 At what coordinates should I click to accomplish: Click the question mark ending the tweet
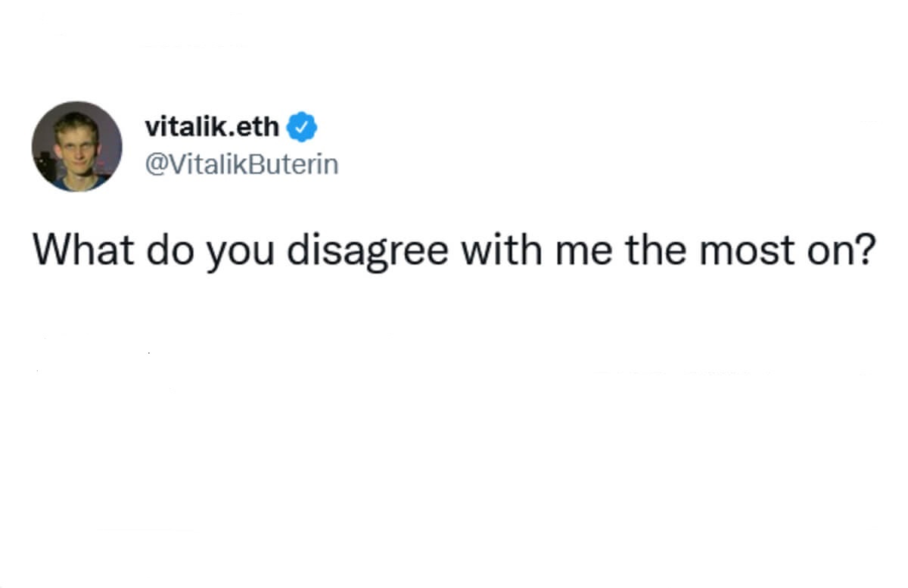(866, 250)
